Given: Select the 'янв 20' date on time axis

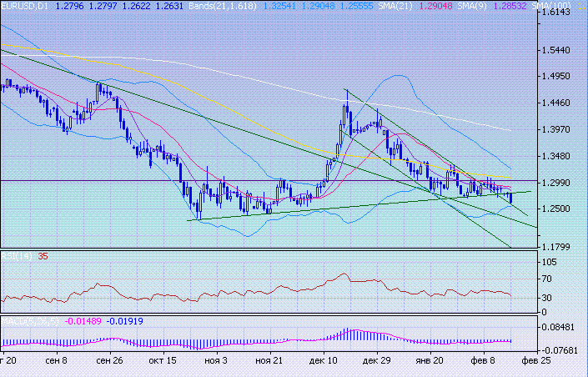Looking at the screenshot, I should tap(428, 363).
